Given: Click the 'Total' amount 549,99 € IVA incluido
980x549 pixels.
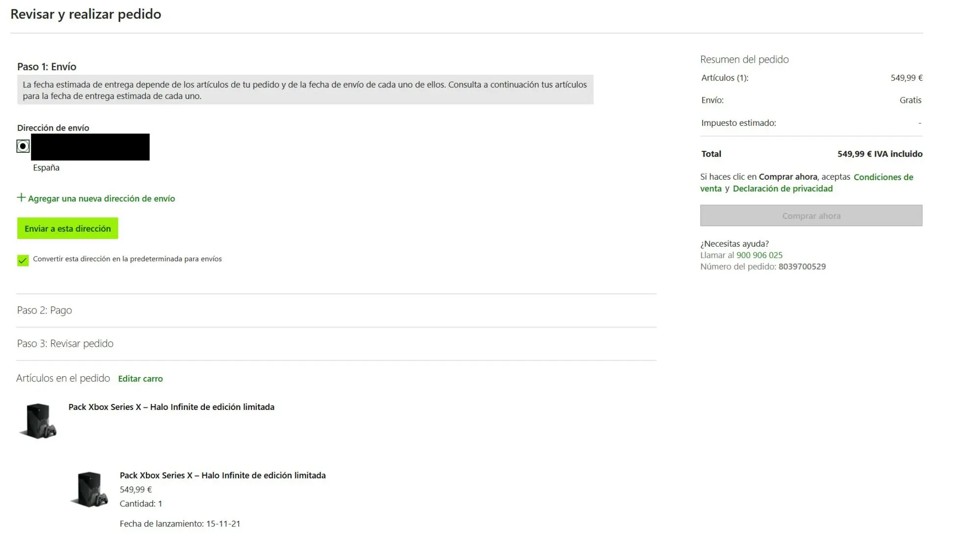Looking at the screenshot, I should (880, 154).
